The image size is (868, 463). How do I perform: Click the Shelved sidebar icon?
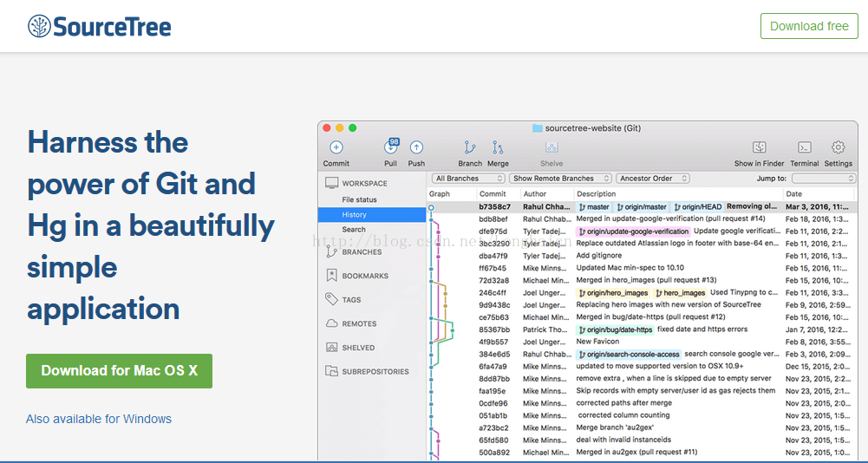pyautogui.click(x=331, y=347)
